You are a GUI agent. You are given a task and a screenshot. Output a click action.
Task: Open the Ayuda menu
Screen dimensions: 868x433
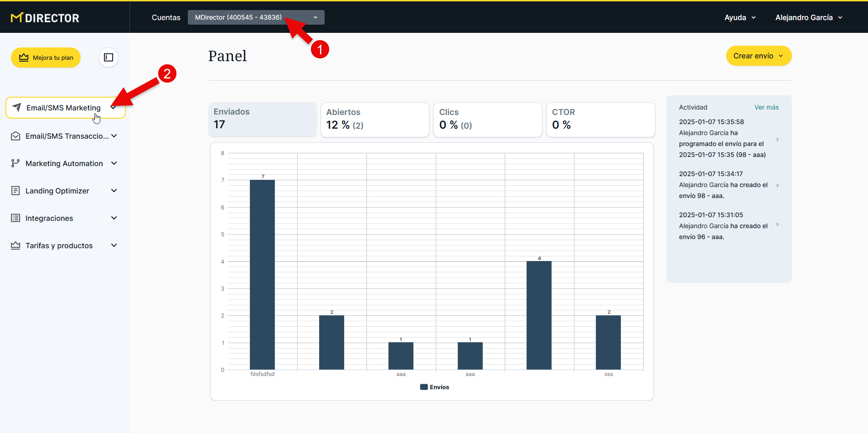coord(739,17)
